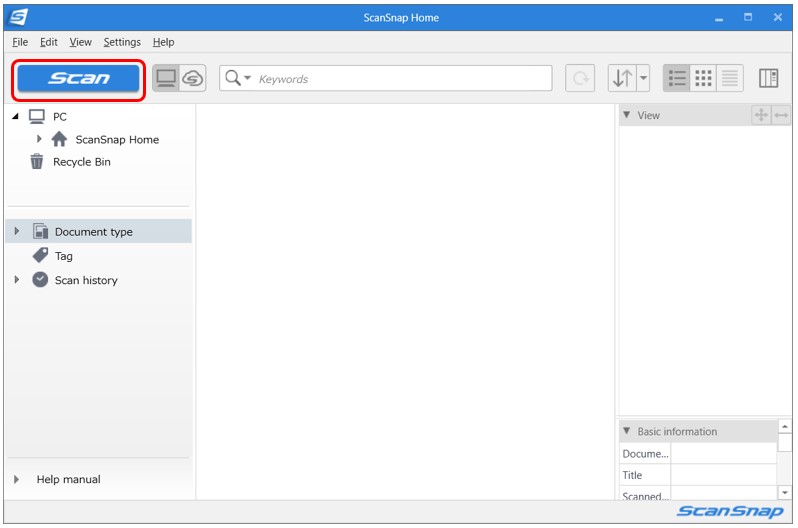Click the sort order arrows icon
The image size is (798, 528).
click(x=622, y=78)
